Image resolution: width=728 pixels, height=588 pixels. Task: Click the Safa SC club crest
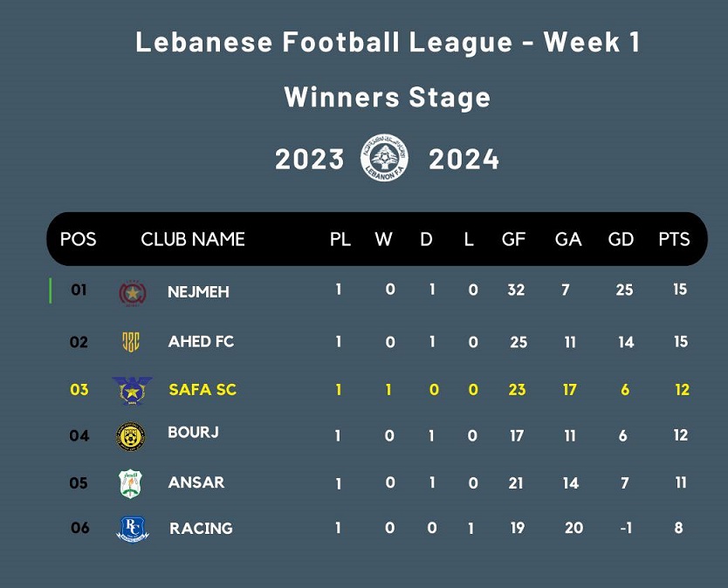point(132,390)
